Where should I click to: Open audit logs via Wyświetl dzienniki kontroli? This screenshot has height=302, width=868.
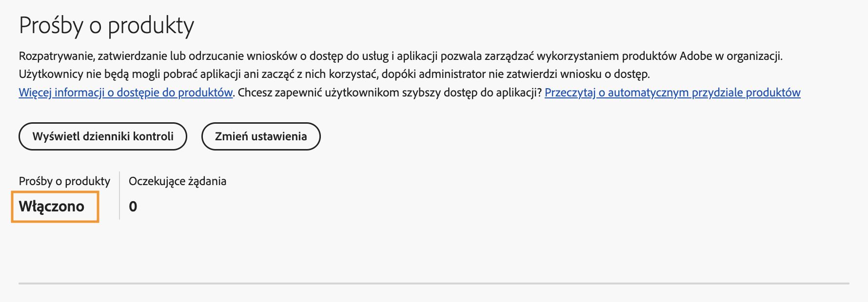pyautogui.click(x=103, y=137)
